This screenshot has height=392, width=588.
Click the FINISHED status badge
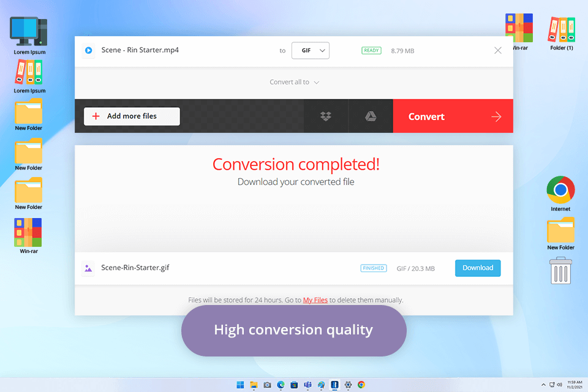[x=374, y=268]
